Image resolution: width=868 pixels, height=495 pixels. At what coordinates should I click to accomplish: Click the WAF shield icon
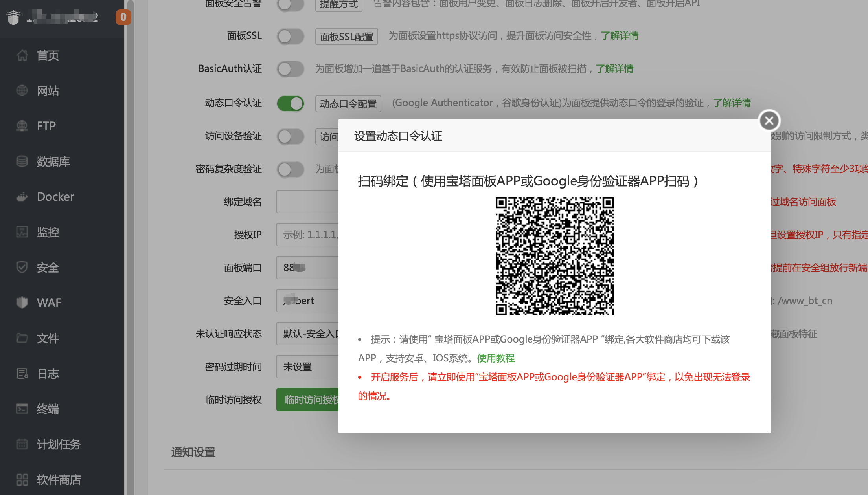(22, 302)
